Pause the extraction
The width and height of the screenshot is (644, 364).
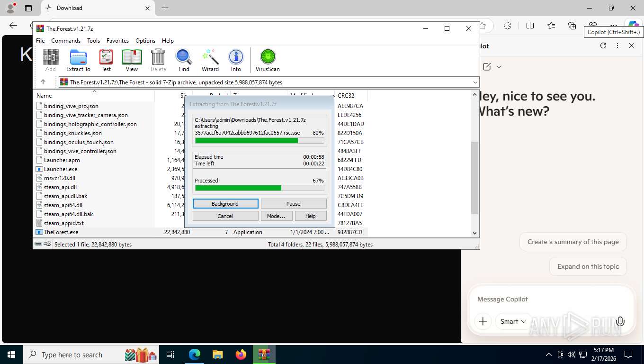294,204
